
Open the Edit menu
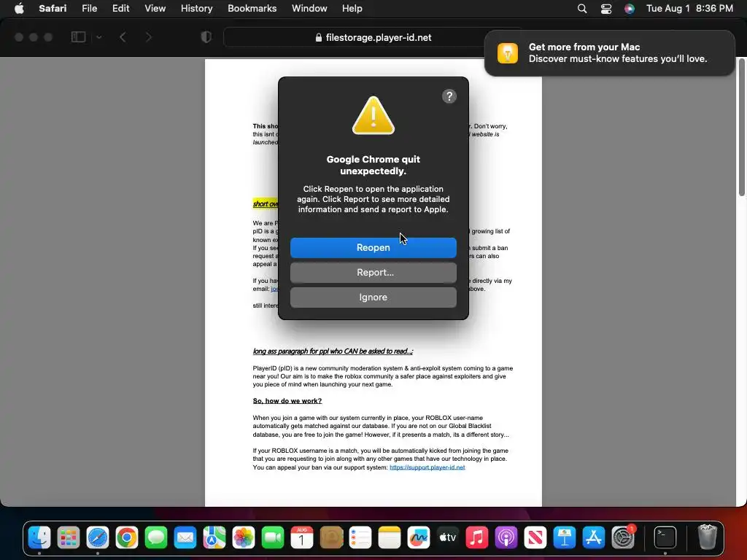coord(120,8)
